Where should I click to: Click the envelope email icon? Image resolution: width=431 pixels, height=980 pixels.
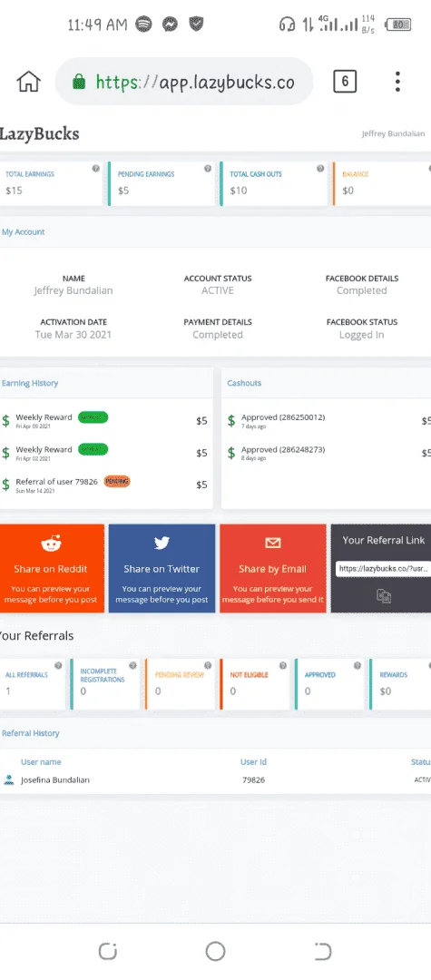(x=273, y=543)
